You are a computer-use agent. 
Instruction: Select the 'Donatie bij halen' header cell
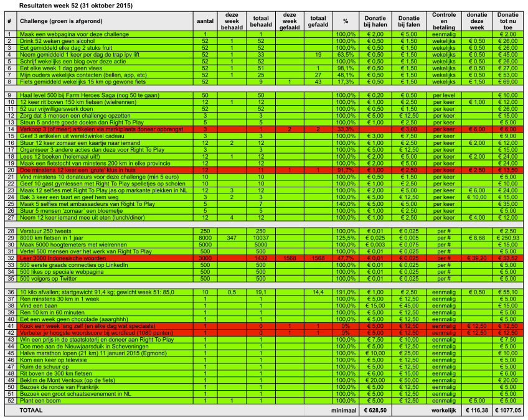click(375, 21)
